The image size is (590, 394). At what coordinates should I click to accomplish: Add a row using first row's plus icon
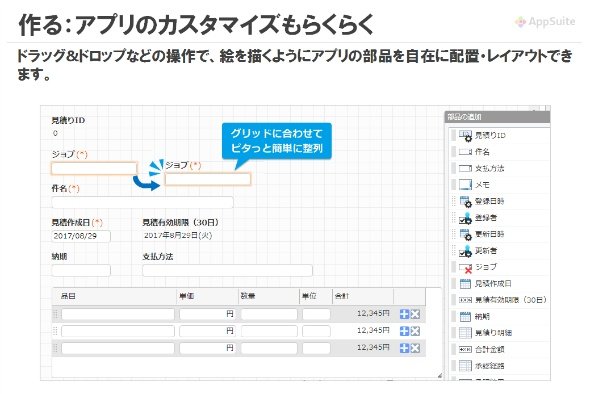point(404,314)
